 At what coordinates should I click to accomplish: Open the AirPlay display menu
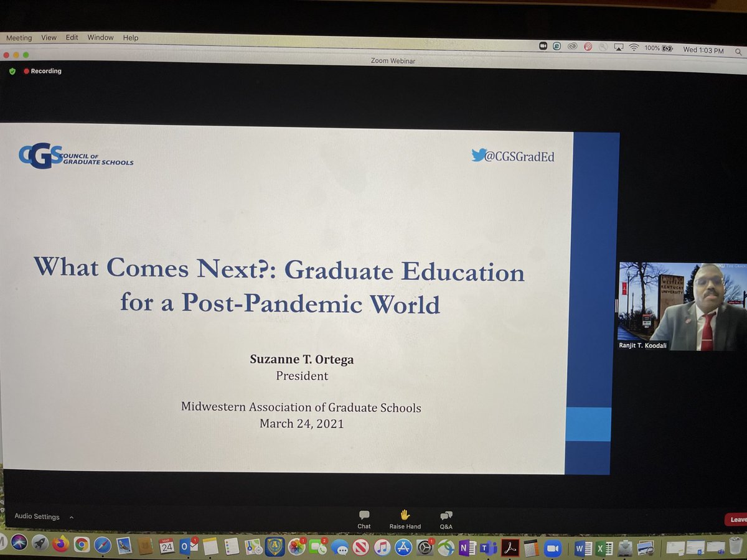pyautogui.click(x=619, y=47)
